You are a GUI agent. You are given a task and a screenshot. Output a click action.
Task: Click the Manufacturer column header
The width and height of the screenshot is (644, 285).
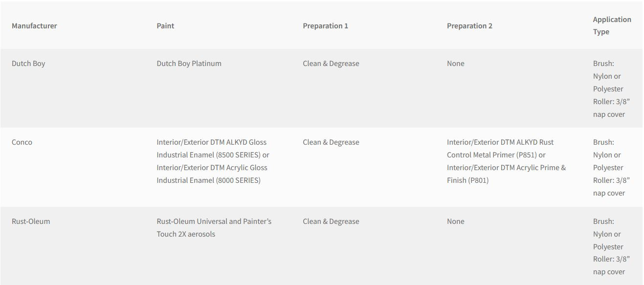(x=34, y=26)
